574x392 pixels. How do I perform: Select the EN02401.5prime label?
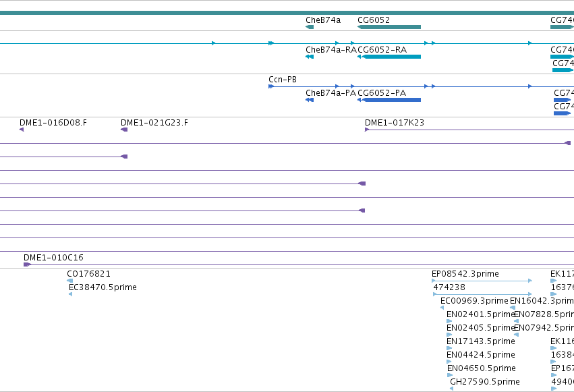click(481, 314)
